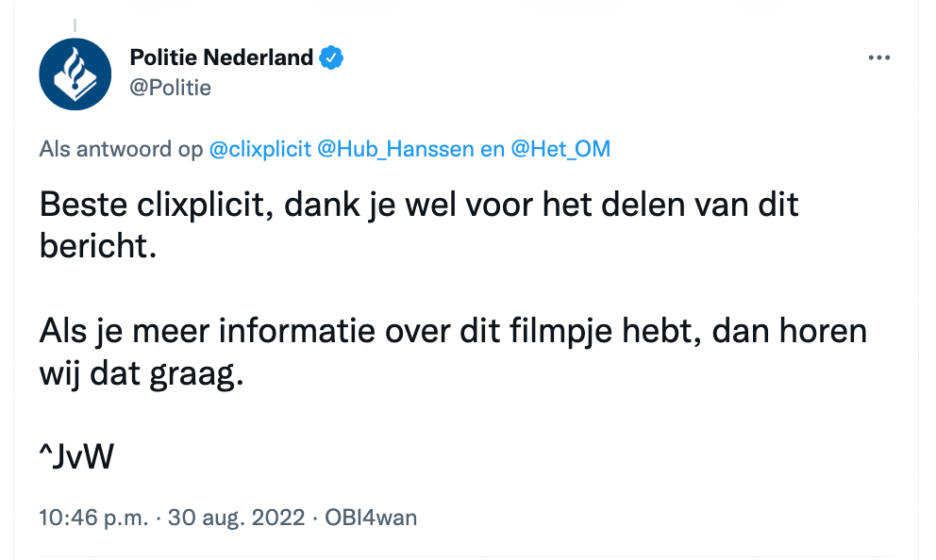
Task: Visit the @clixplicit mention
Action: (260, 149)
